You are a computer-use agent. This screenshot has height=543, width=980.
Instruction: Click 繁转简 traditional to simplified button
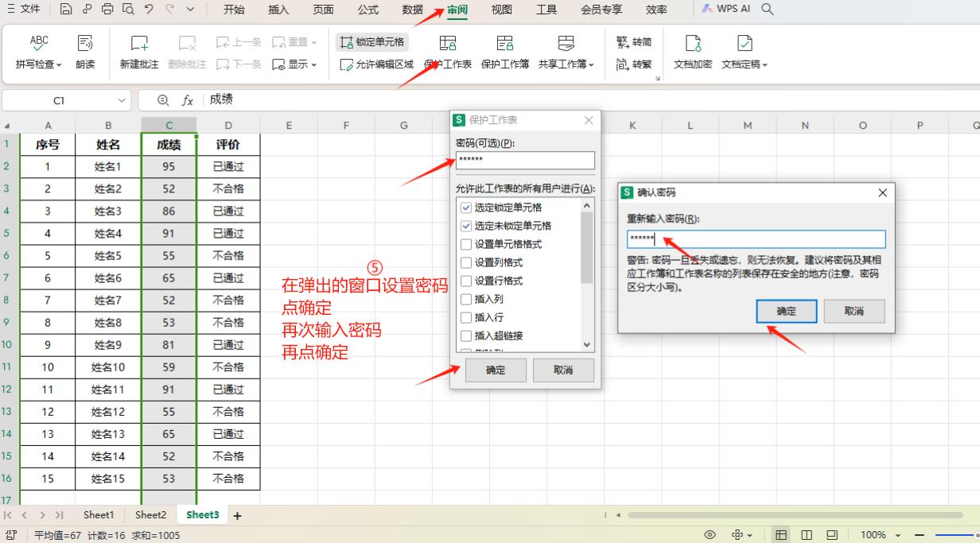[634, 42]
